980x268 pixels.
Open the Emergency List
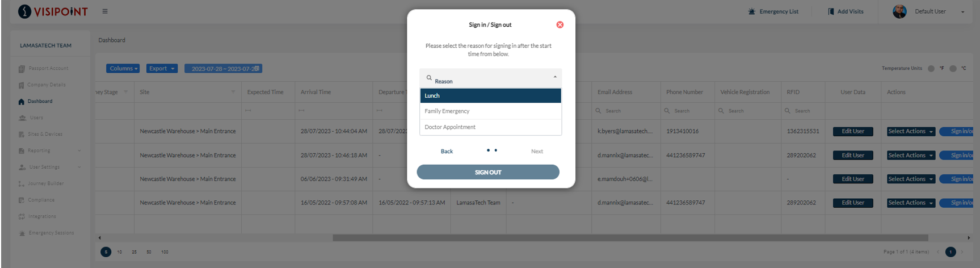(x=773, y=11)
